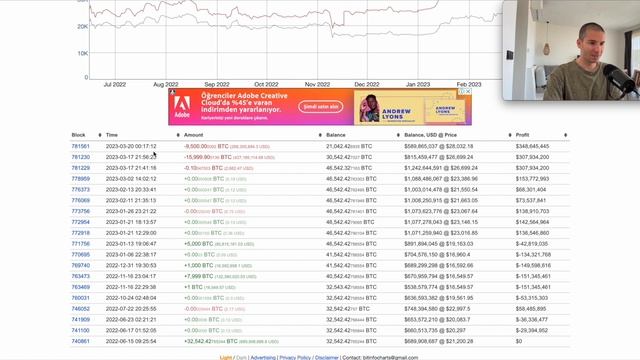Open block 741100 link
The image size is (640, 360).
pyautogui.click(x=80, y=331)
